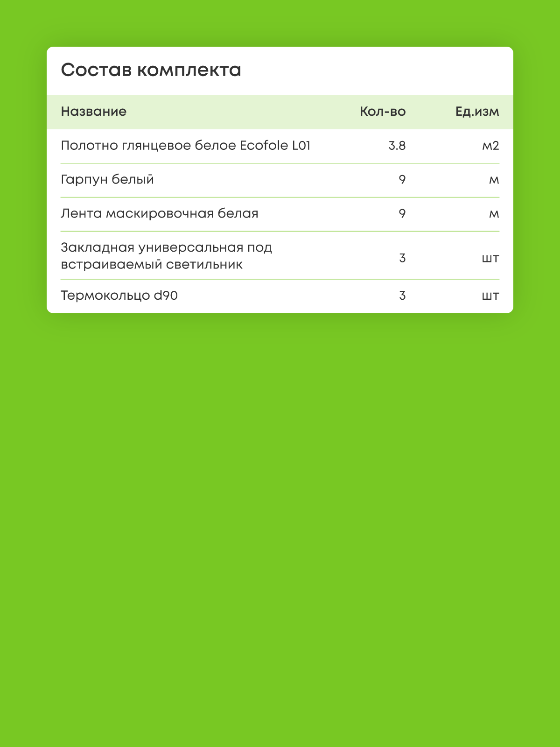The height and width of the screenshot is (747, 560).
Task: Click the "Ед.изм" column header
Action: 477,112
